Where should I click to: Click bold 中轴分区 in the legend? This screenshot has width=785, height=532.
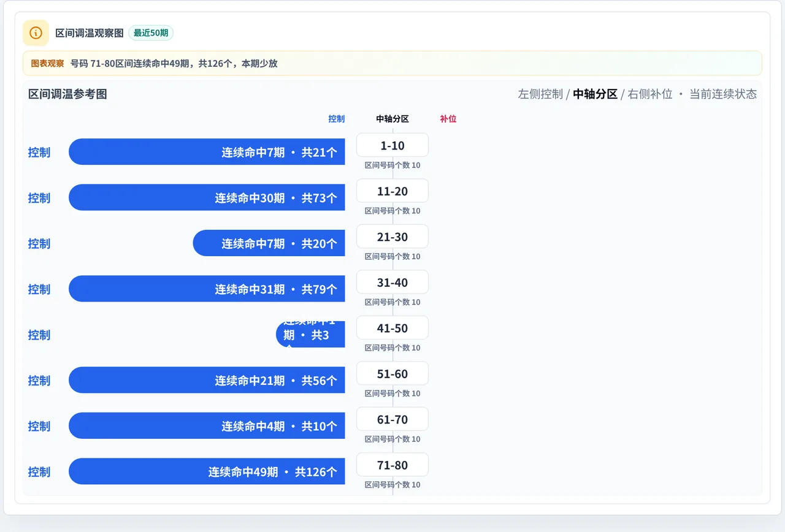coord(595,94)
